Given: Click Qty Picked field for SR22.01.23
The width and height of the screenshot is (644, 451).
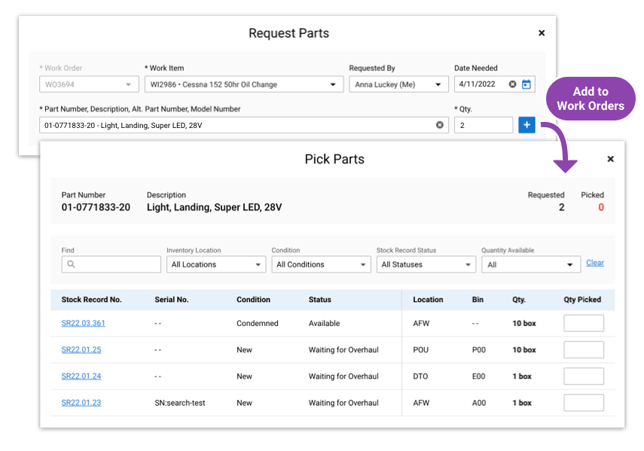Looking at the screenshot, I should (584, 403).
